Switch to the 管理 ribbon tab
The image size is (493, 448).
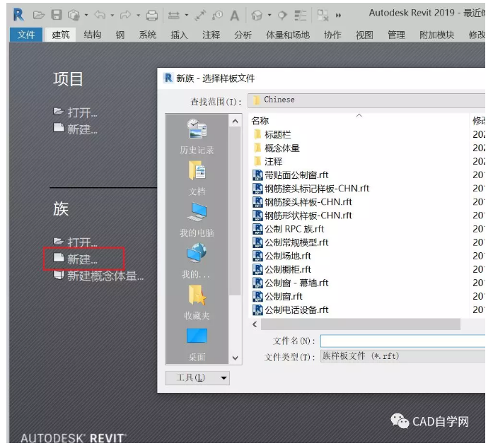396,35
